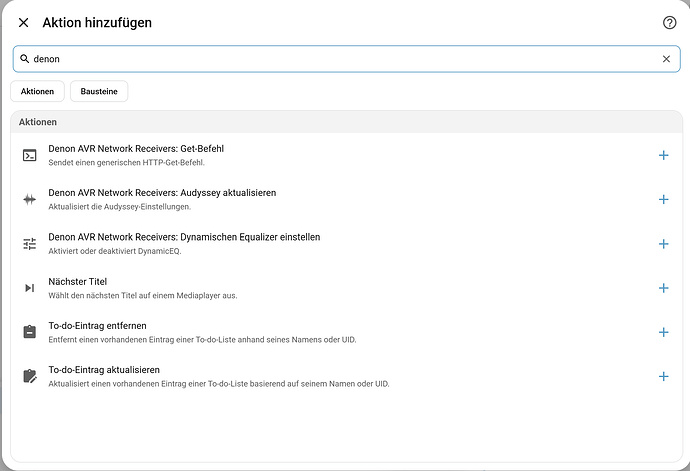Click the search magnifier icon
Screen dimensions: 690x471
25,59
